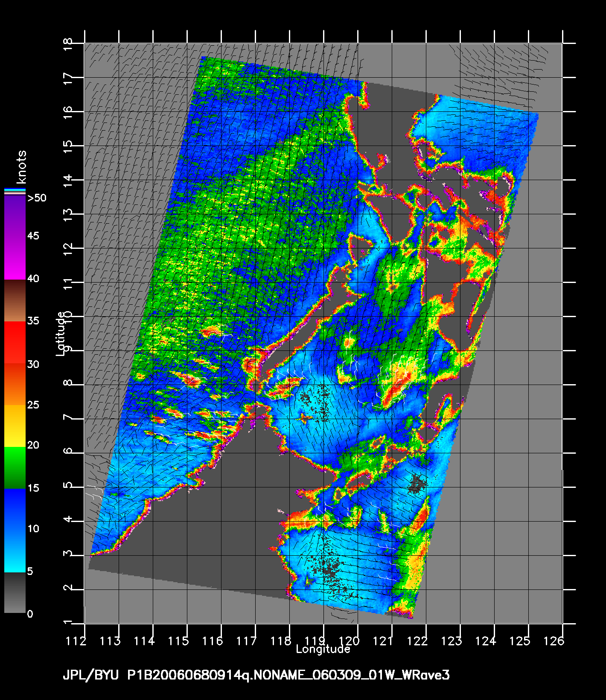The image size is (606, 700).
Task: Click the latitude tick label '14'
Action: click(x=68, y=182)
